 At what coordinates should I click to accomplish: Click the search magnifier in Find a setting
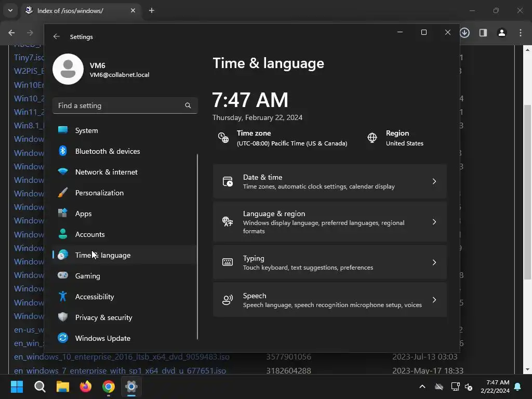[188, 105]
